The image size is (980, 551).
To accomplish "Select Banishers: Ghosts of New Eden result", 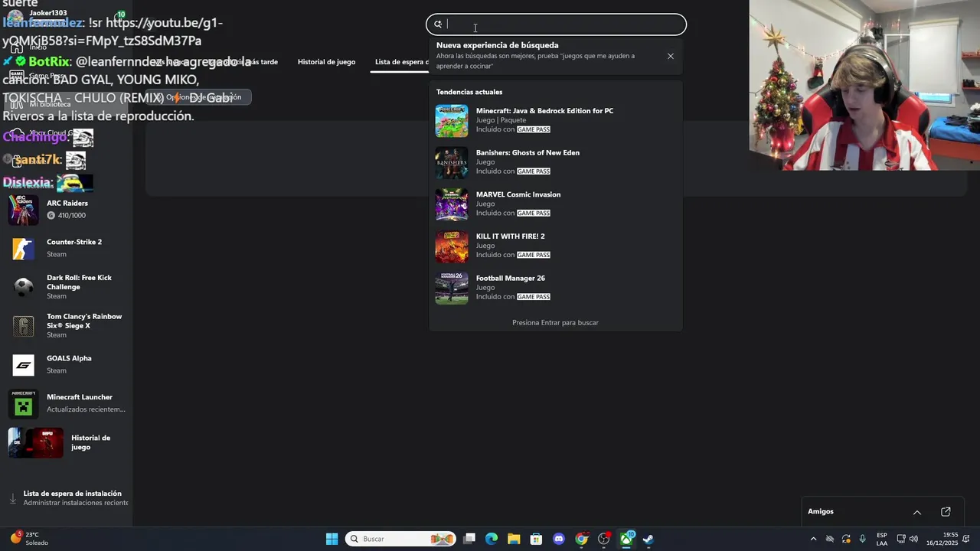I will coord(555,162).
